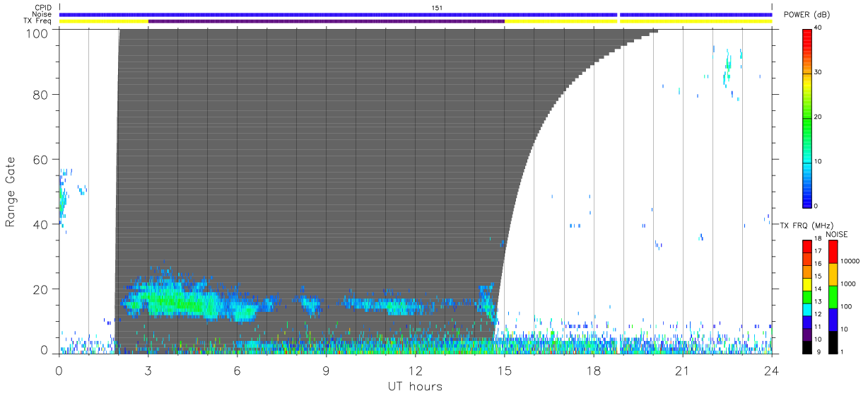Click the TX Freq row label
868x401 pixels.
point(38,21)
